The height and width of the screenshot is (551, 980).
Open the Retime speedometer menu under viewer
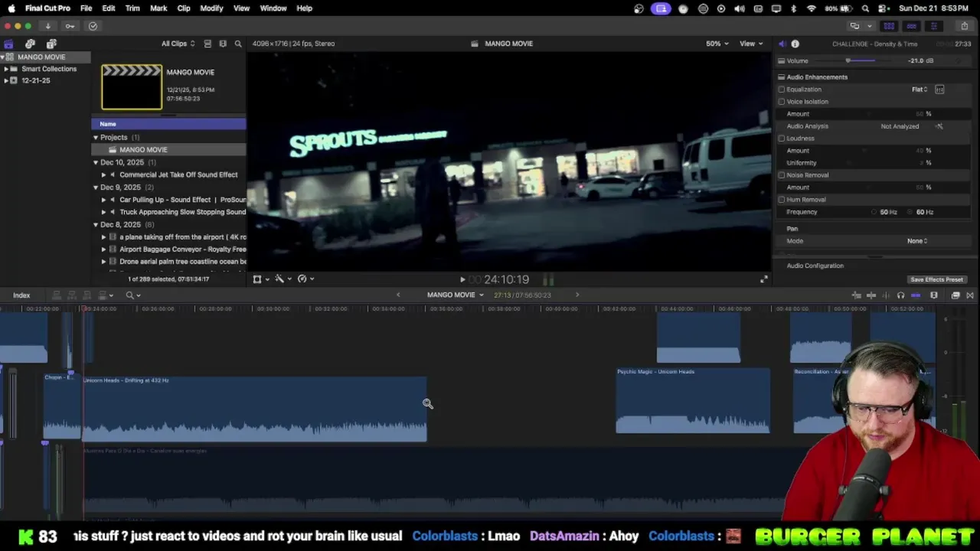tap(305, 279)
